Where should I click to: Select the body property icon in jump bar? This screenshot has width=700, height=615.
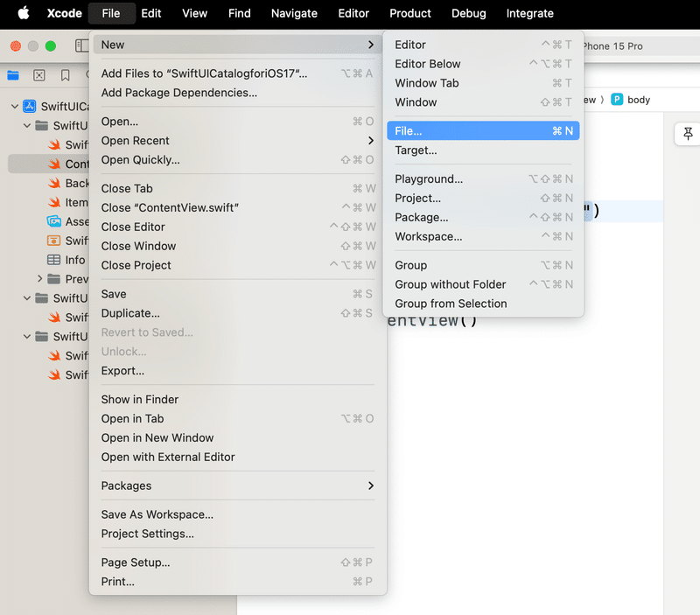click(x=617, y=100)
